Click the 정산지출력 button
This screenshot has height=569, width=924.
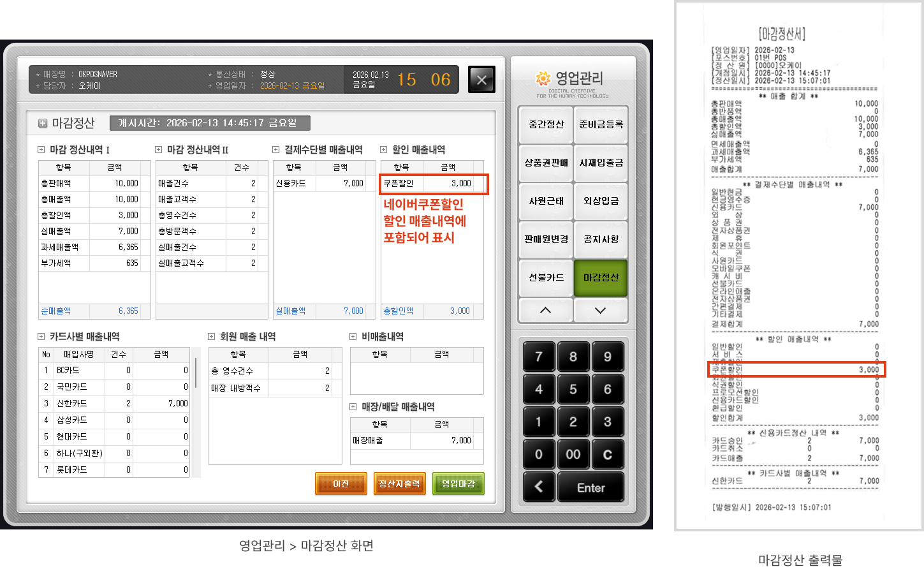(400, 484)
